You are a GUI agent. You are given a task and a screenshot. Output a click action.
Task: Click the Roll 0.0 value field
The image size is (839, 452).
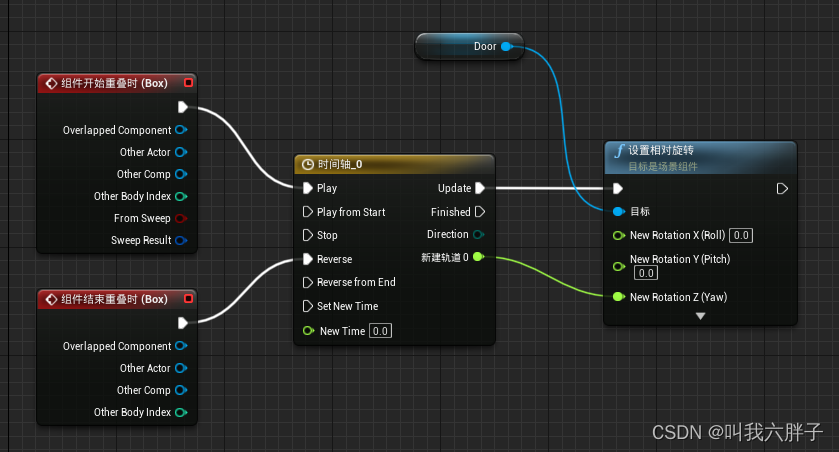741,235
